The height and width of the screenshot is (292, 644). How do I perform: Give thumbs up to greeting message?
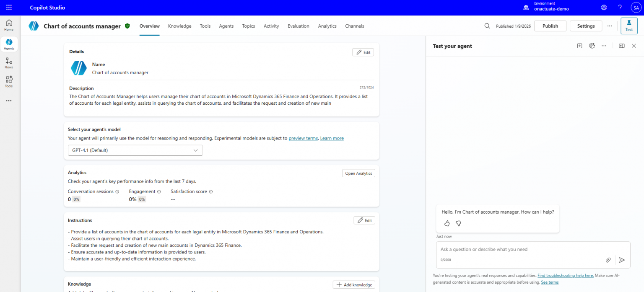(447, 223)
